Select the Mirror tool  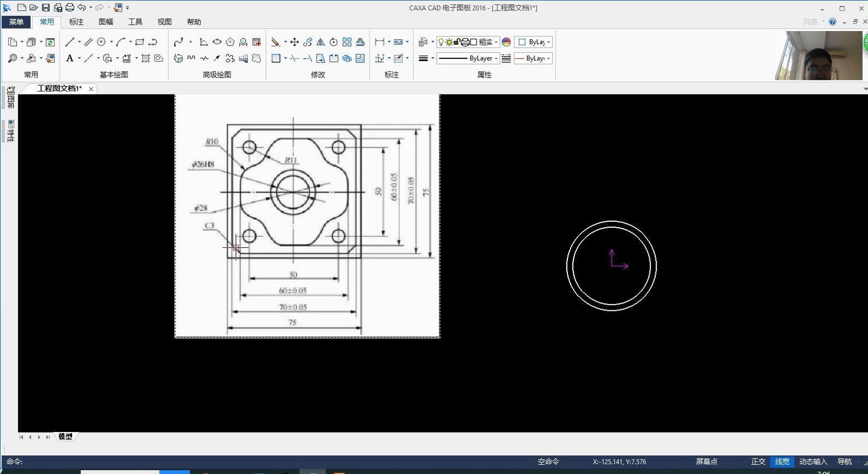point(321,42)
